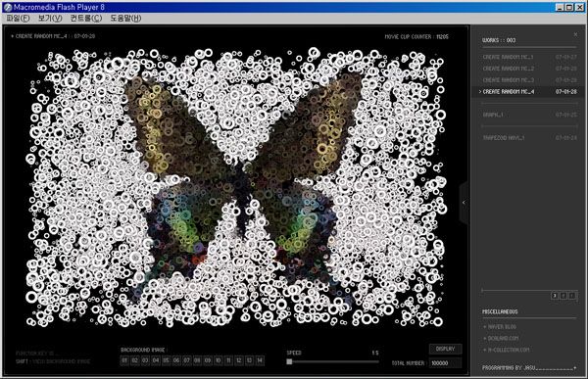The width and height of the screenshot is (588, 379).
Task: Click the plus icon after PROGRAMMING BY JASU
Action: coord(575,368)
